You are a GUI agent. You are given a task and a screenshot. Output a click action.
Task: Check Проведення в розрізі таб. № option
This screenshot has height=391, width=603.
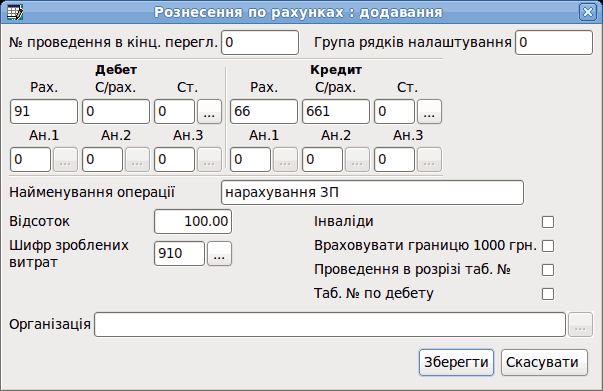click(548, 270)
